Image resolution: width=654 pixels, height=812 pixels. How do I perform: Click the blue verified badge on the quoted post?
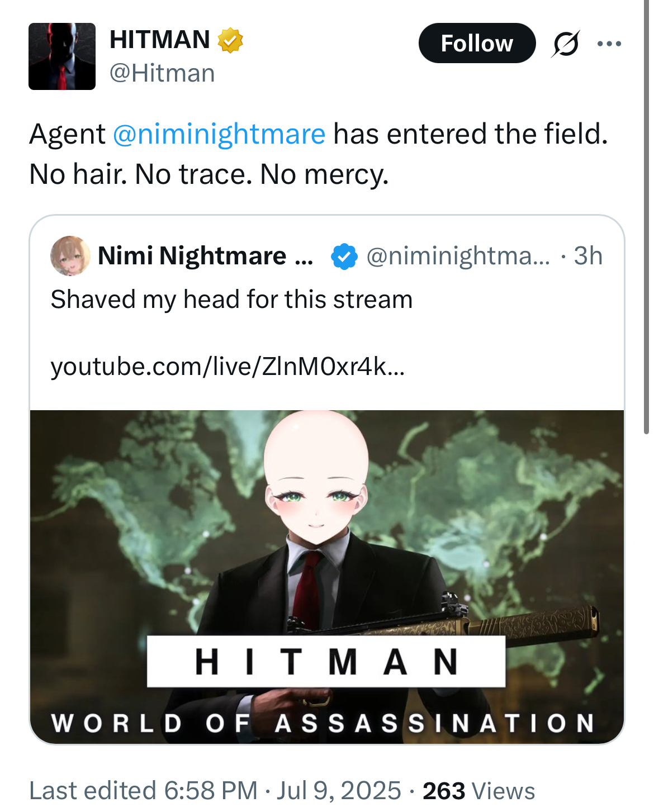point(344,257)
